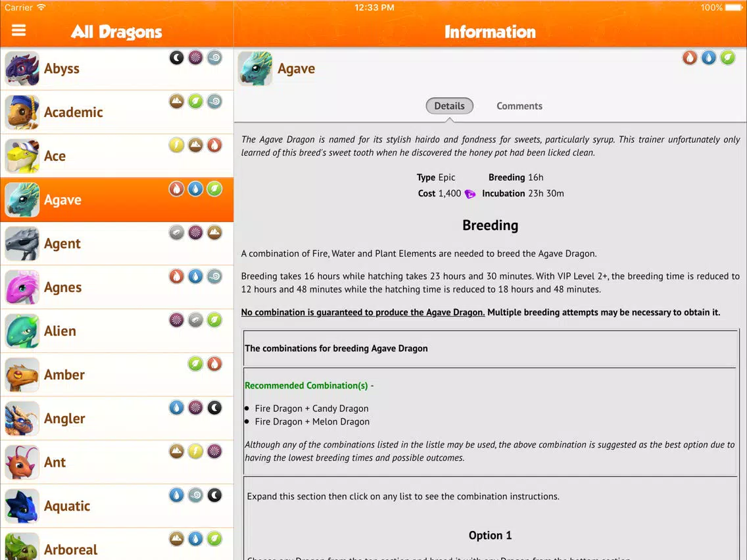Click the plant leaf icon on Academic
The image size is (747, 560).
pos(195,101)
